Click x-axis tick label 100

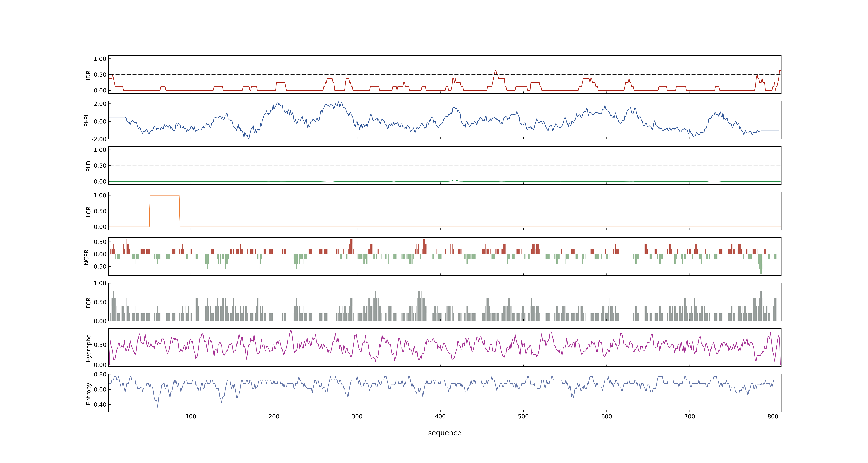point(191,416)
